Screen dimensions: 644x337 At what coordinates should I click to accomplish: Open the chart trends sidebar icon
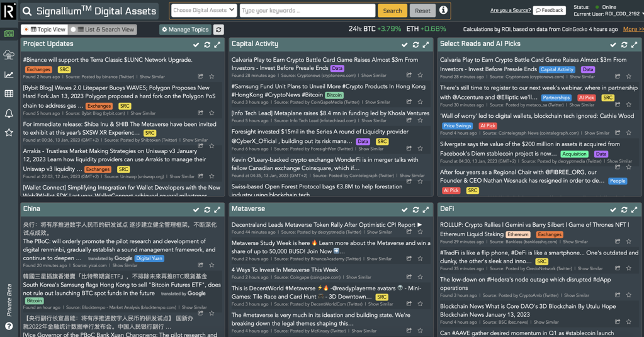[x=9, y=74]
